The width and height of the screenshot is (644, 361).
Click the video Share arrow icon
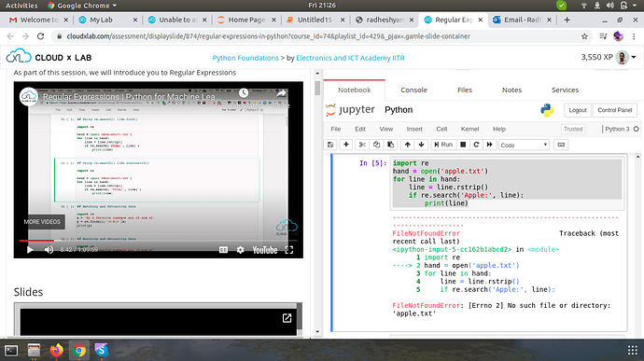pos(281,93)
